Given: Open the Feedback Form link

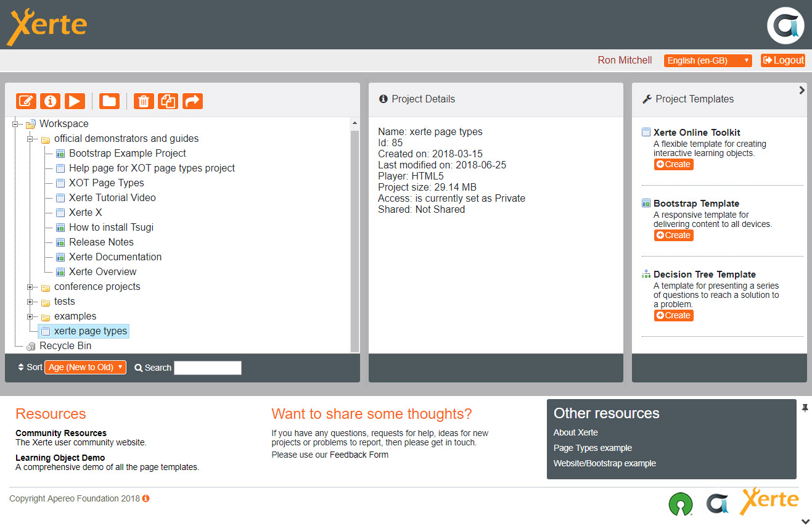Looking at the screenshot, I should [x=359, y=455].
